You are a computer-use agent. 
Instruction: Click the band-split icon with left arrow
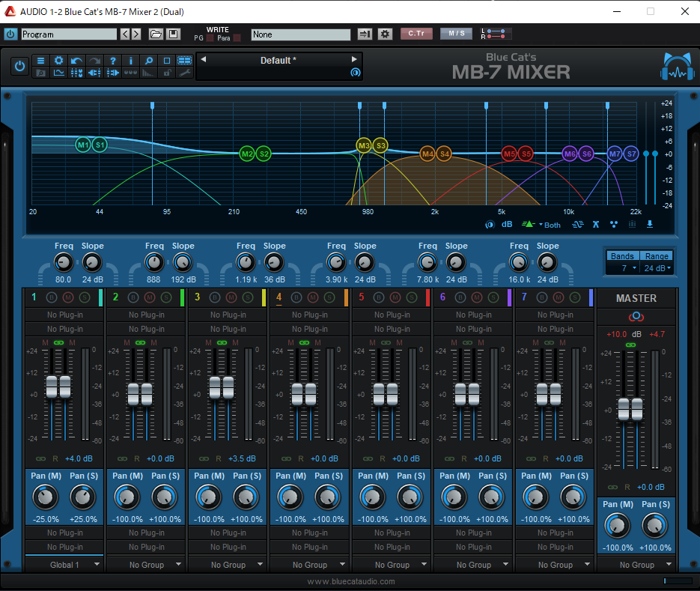[94, 73]
